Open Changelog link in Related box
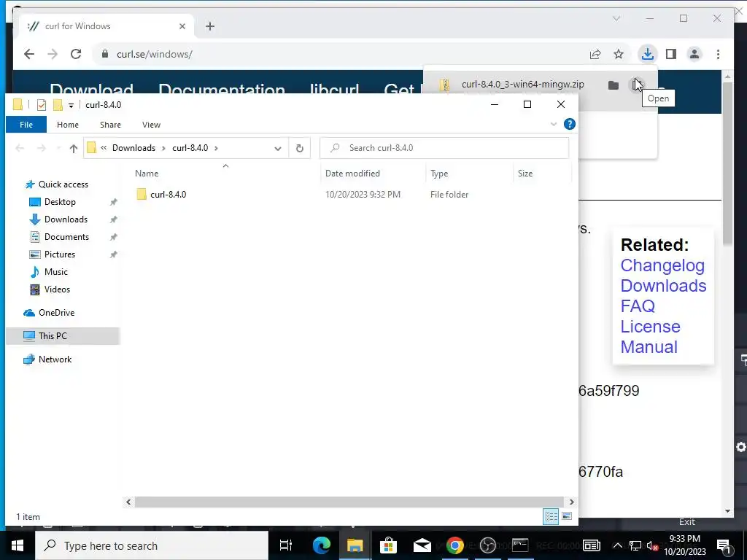The width and height of the screenshot is (747, 560). [x=662, y=265]
